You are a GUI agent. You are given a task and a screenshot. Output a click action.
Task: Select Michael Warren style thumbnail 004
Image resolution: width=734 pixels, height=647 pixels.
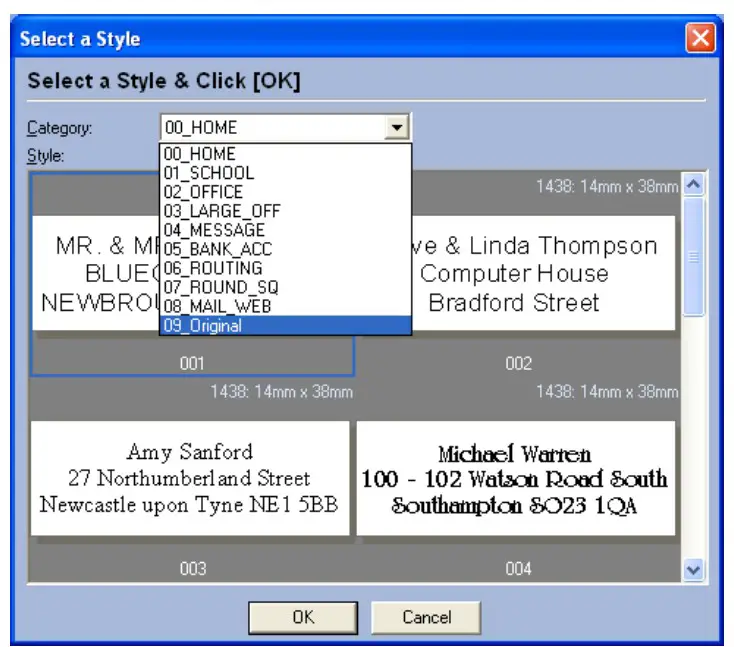click(x=516, y=478)
